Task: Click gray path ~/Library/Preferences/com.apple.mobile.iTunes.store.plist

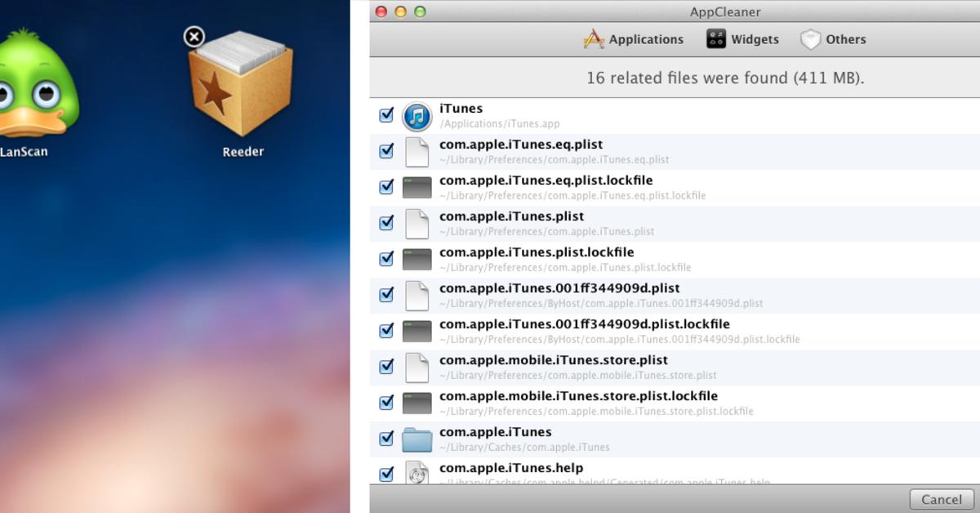Action: click(x=578, y=376)
